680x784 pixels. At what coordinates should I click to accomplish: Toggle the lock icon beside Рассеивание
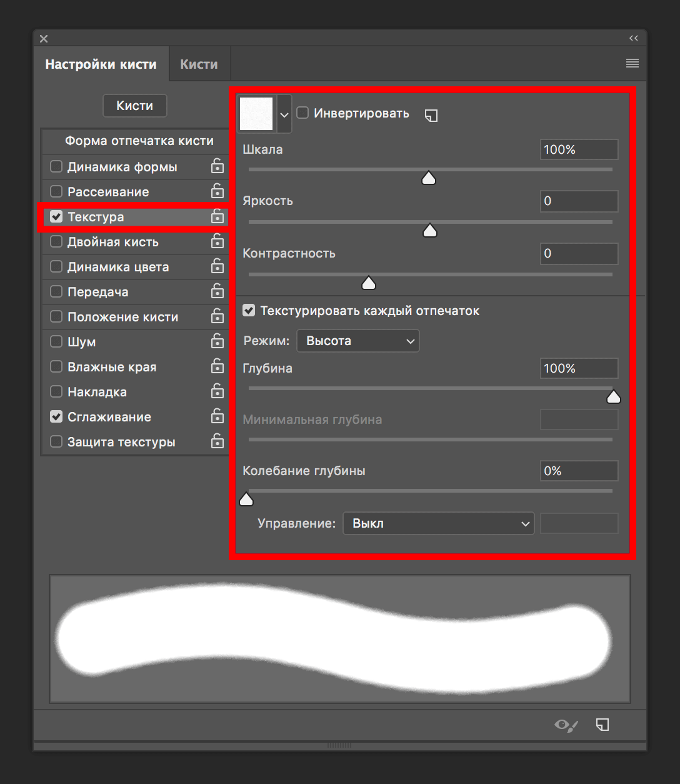[217, 191]
